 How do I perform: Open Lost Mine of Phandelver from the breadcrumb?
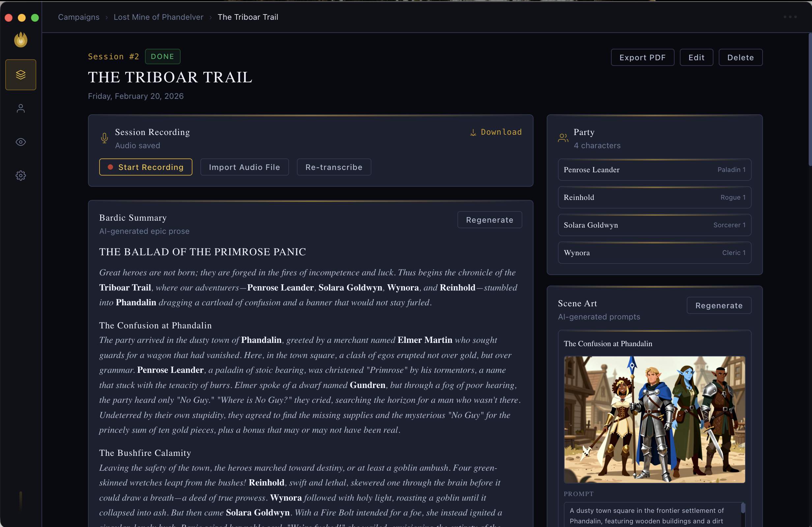(x=158, y=17)
